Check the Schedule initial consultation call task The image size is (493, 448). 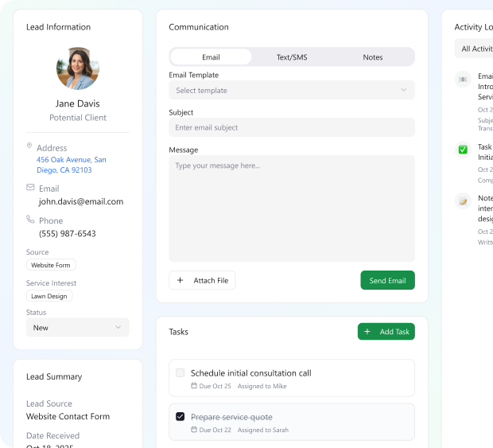point(181,373)
